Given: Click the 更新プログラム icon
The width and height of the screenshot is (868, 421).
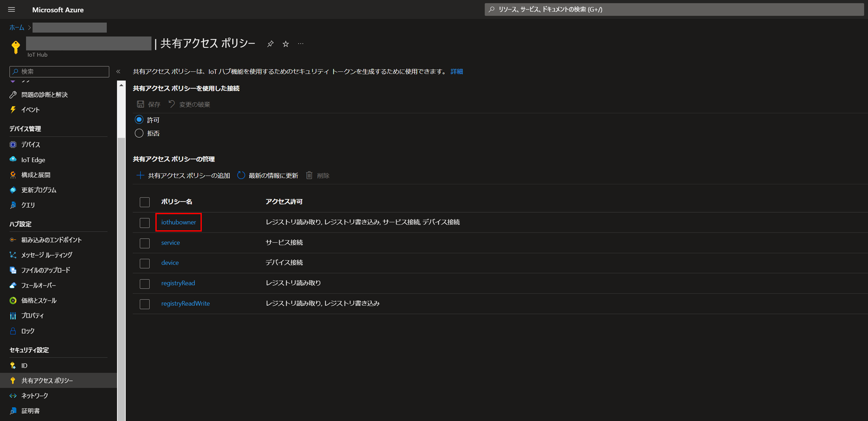Looking at the screenshot, I should click(13, 190).
